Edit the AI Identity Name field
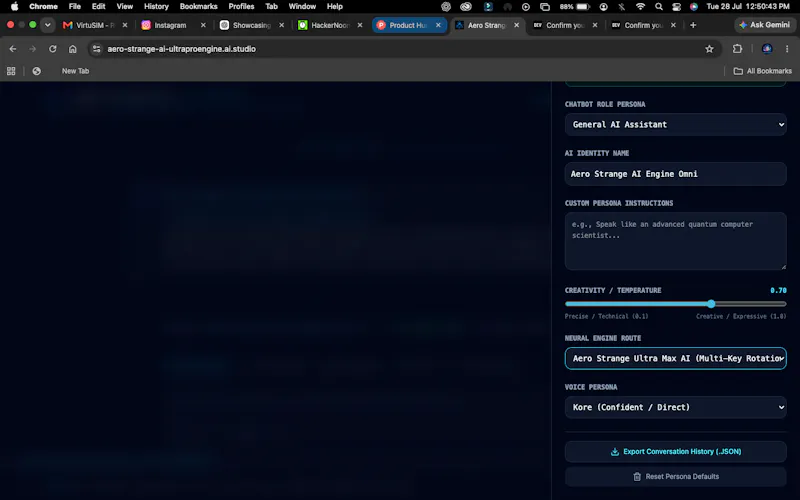 pyautogui.click(x=676, y=174)
